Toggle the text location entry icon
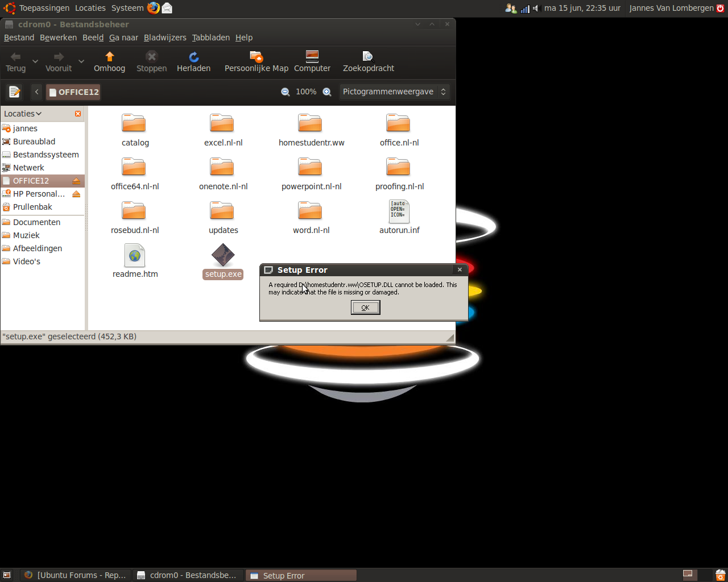The image size is (728, 582). coord(14,92)
